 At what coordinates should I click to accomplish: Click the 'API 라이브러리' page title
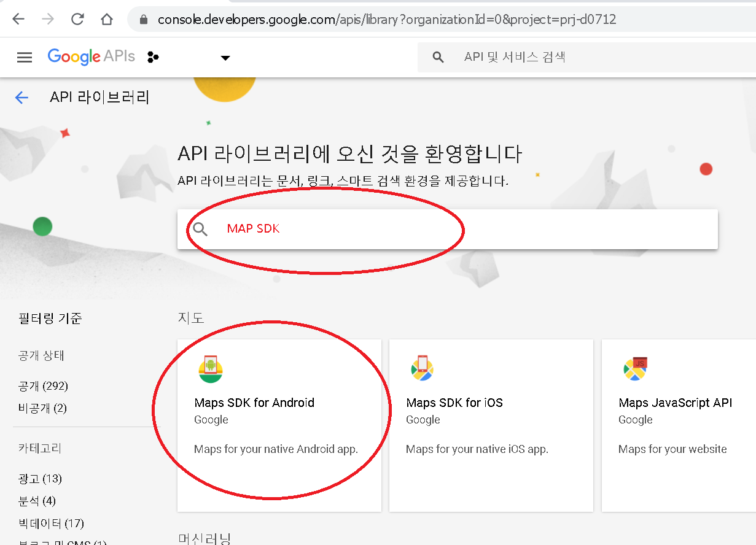99,97
